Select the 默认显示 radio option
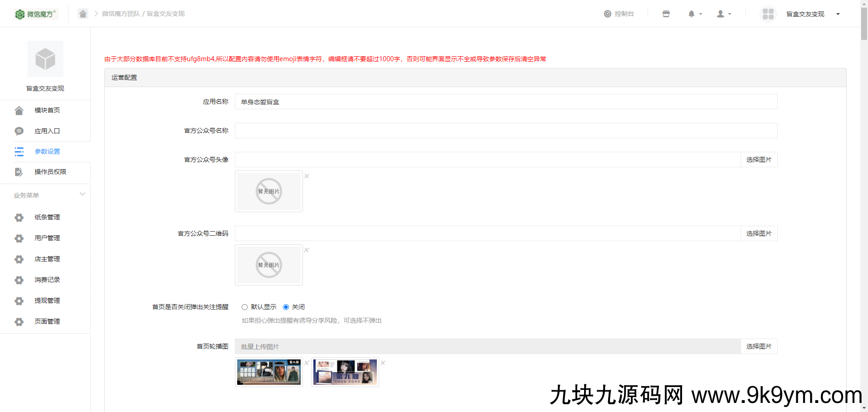Viewport: 868px width, 412px height. click(245, 307)
